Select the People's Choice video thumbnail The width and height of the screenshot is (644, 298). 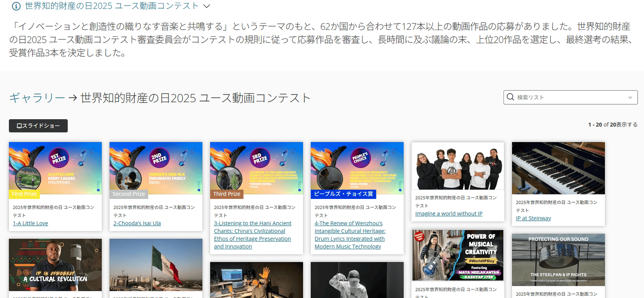point(357,168)
